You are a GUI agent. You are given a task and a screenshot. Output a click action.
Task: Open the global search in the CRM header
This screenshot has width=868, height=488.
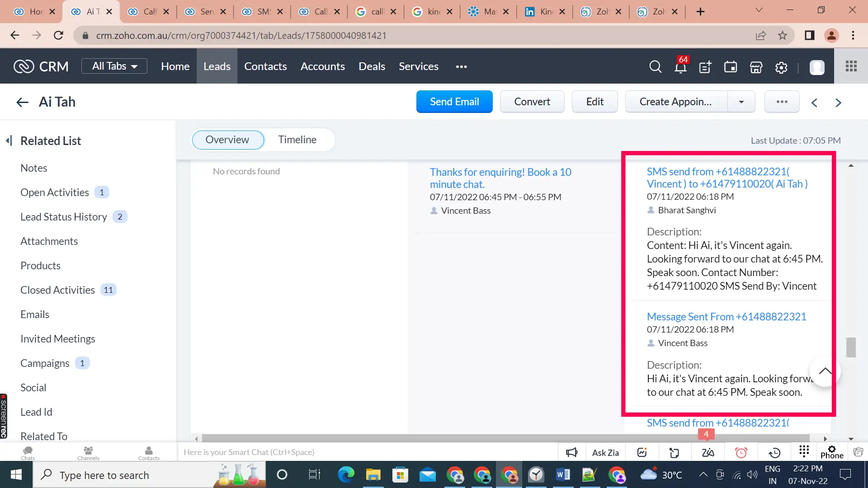(655, 67)
